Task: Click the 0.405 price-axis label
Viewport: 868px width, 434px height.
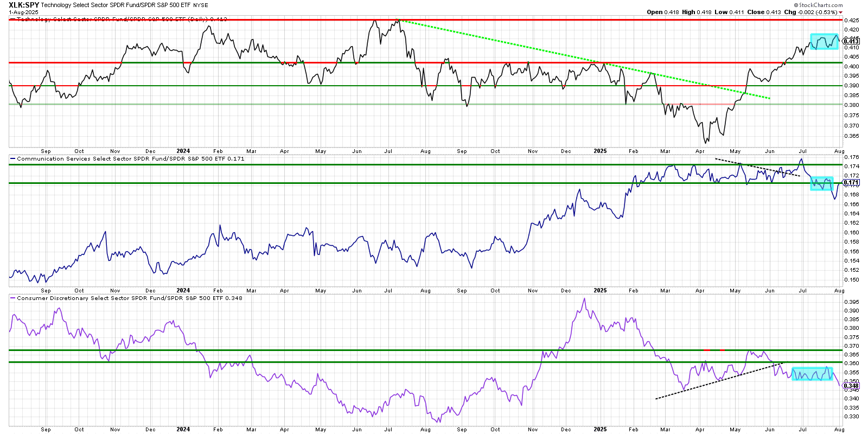Action: click(x=851, y=57)
